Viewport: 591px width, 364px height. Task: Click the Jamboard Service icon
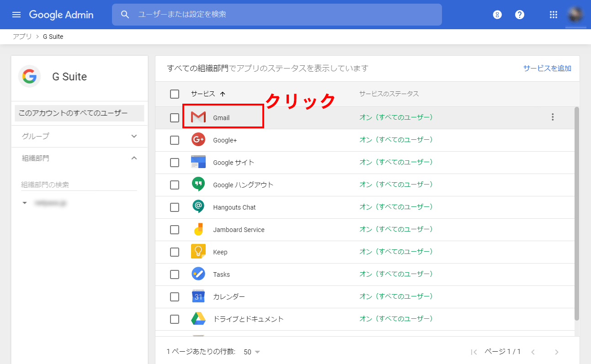click(x=198, y=229)
